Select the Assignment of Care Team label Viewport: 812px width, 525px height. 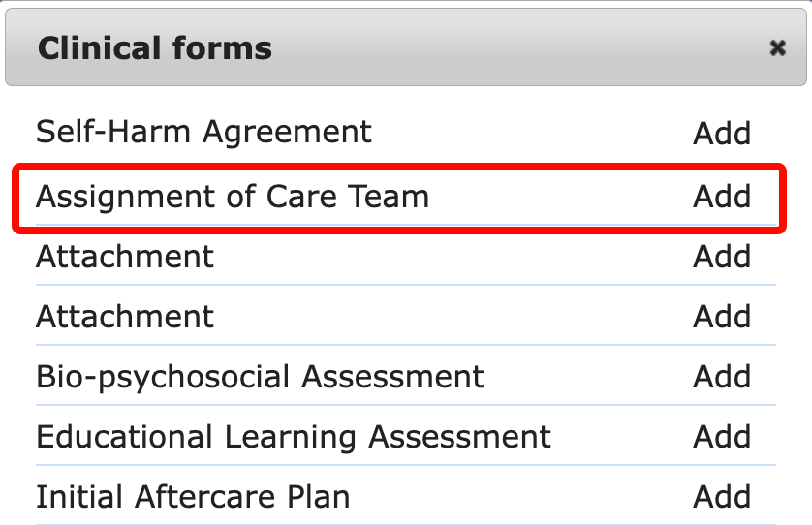click(x=233, y=197)
